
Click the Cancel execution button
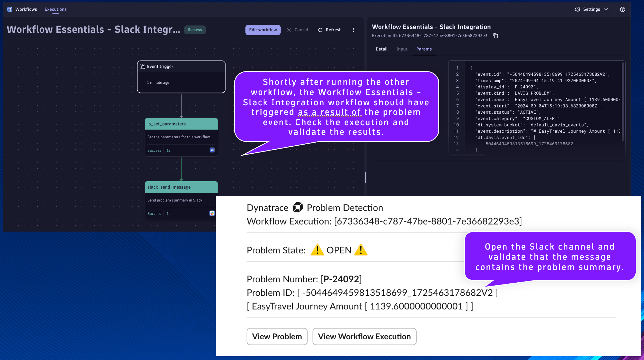tap(297, 30)
